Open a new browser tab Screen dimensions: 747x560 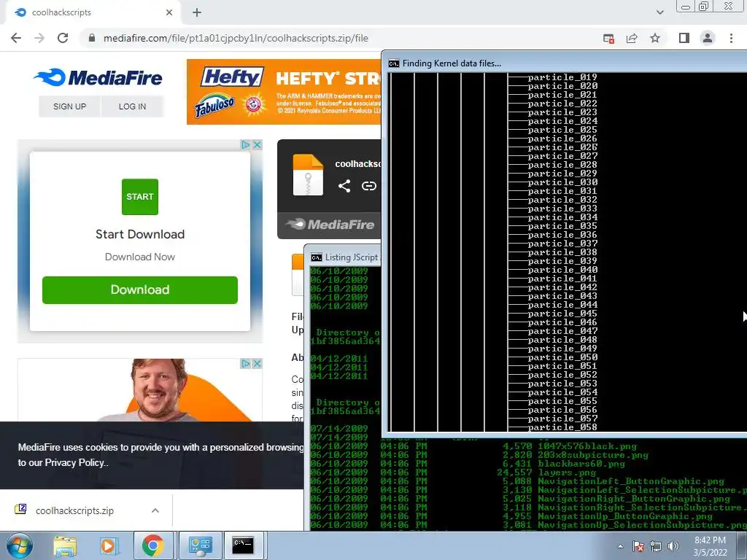pyautogui.click(x=197, y=12)
